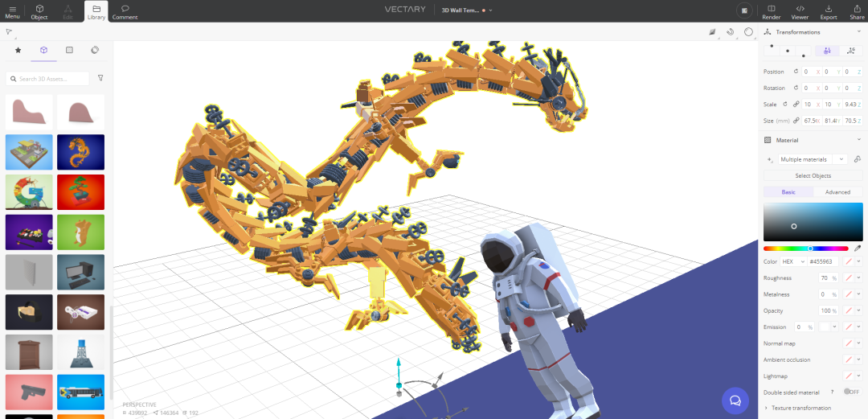Click the rainbow hue slider
Viewport: 868px width, 419px height.
coord(805,249)
